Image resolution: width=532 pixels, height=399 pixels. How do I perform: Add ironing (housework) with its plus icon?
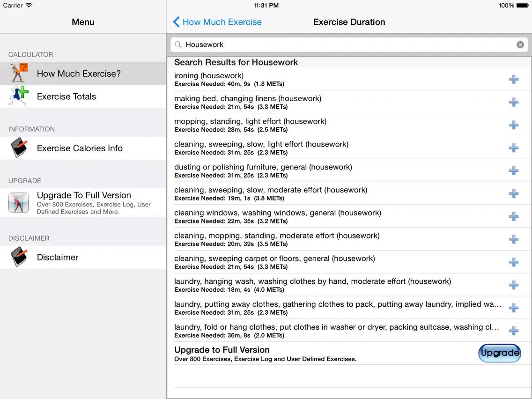point(514,80)
